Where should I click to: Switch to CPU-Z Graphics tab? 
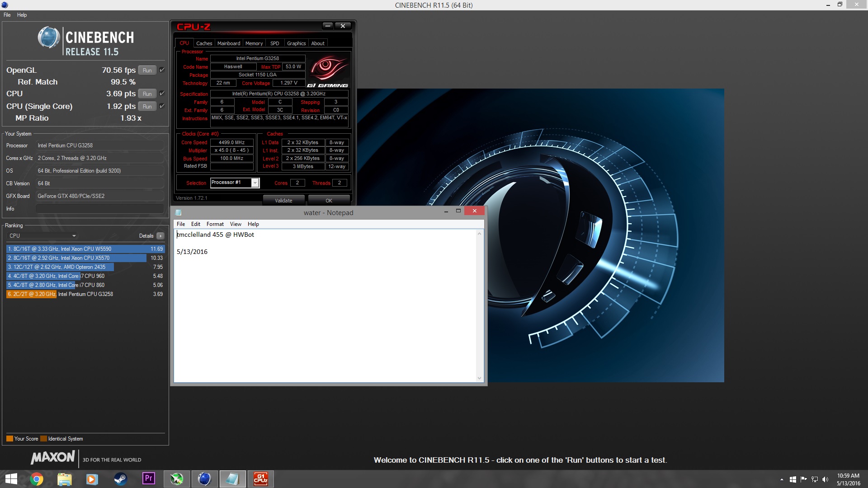(x=297, y=43)
